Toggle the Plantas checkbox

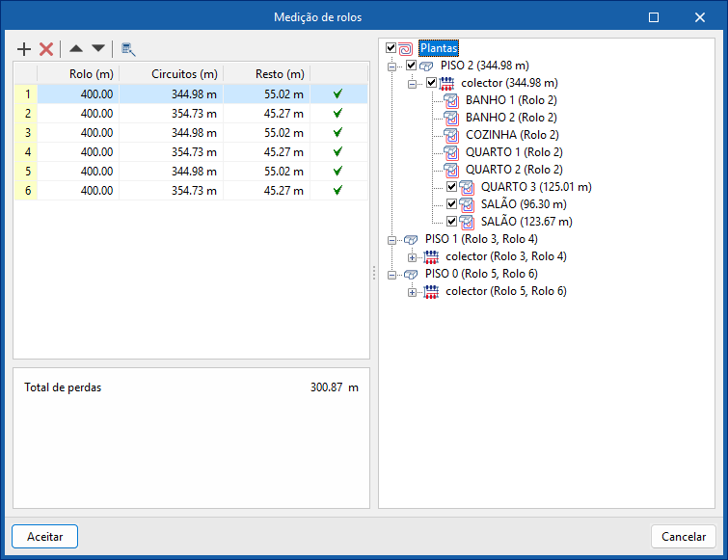[x=391, y=48]
